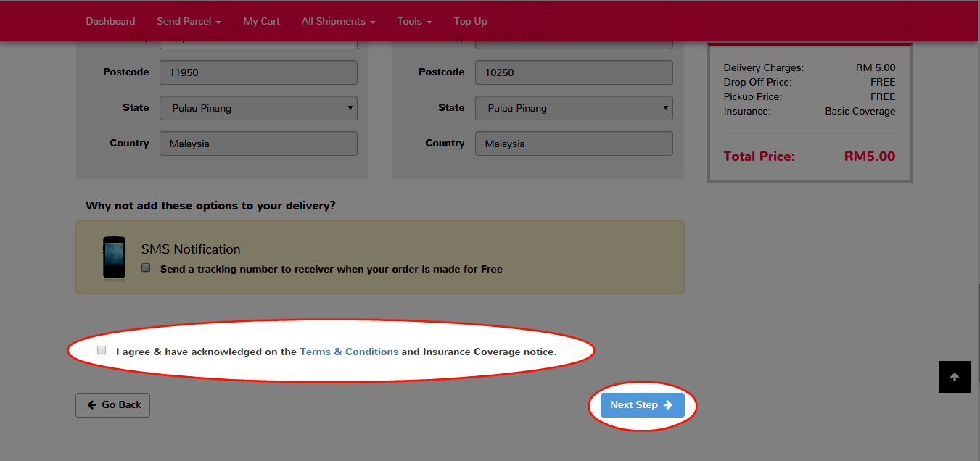The height and width of the screenshot is (461, 980).
Task: Open the sender State dropdown
Action: click(259, 108)
